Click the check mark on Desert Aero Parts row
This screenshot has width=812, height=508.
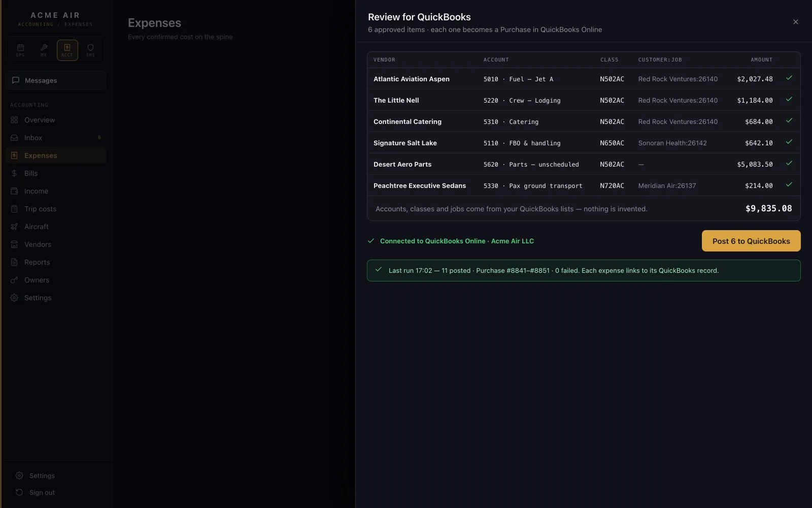coord(789,163)
